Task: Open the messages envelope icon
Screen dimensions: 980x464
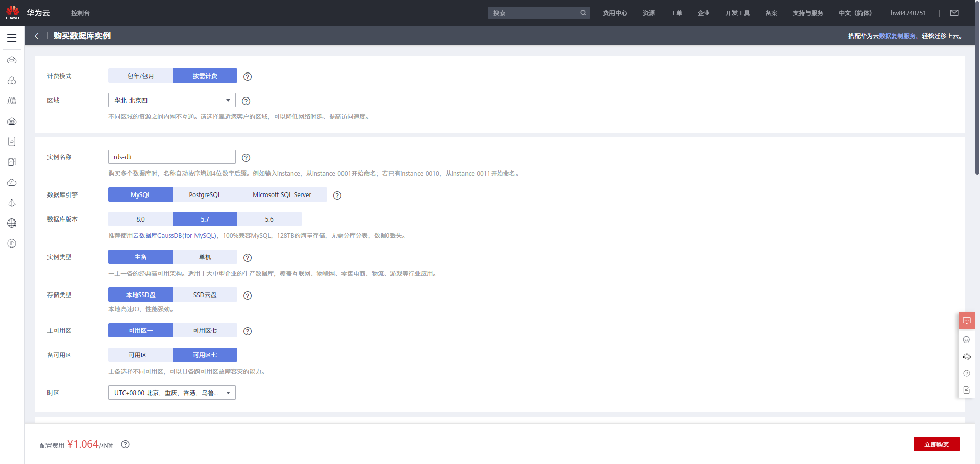Action: (x=954, y=13)
